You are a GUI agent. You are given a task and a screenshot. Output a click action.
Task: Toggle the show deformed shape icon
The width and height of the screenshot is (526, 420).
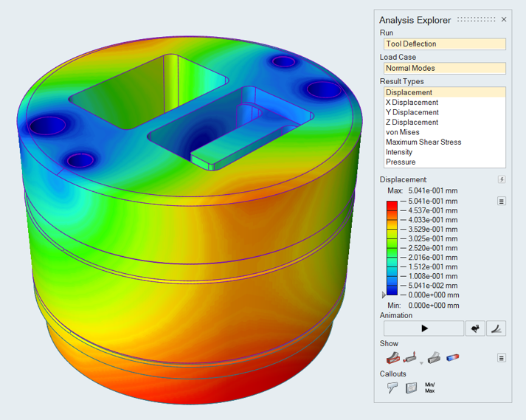[392, 358]
